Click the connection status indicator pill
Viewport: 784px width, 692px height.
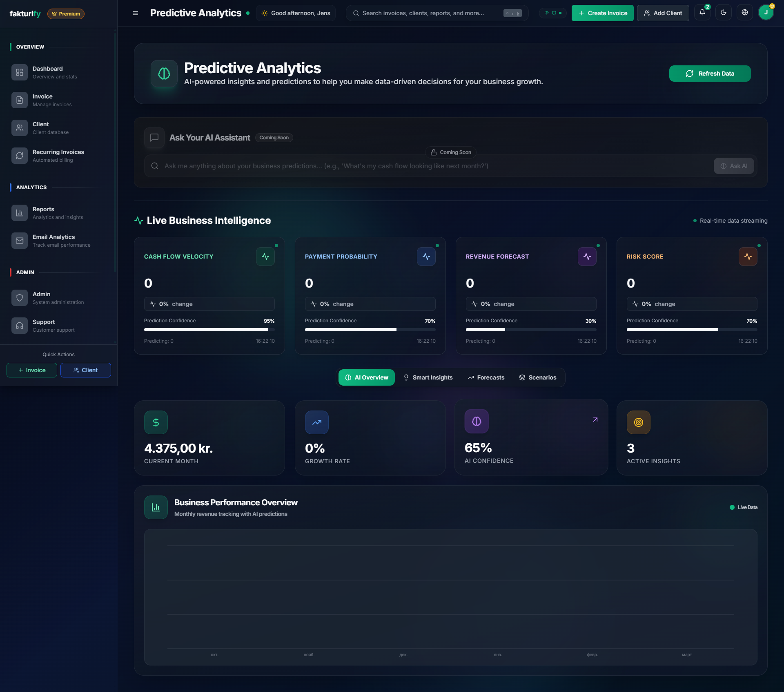tap(553, 13)
